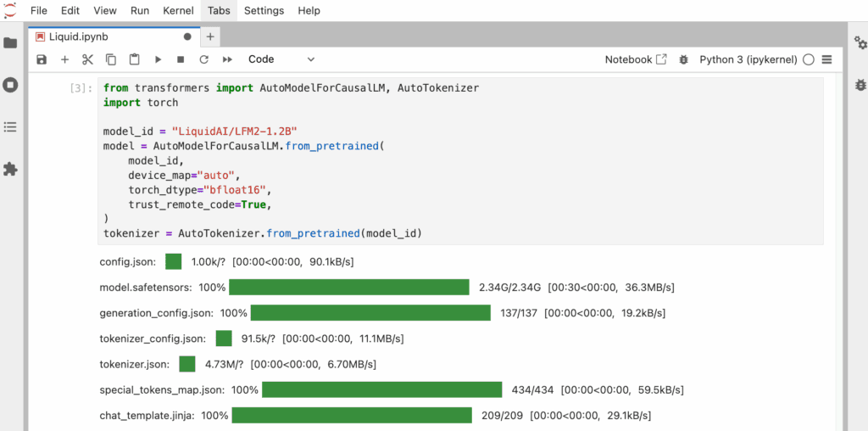Enable debugger bug icon in notebook toolbar
868x431 pixels.
[x=684, y=59]
